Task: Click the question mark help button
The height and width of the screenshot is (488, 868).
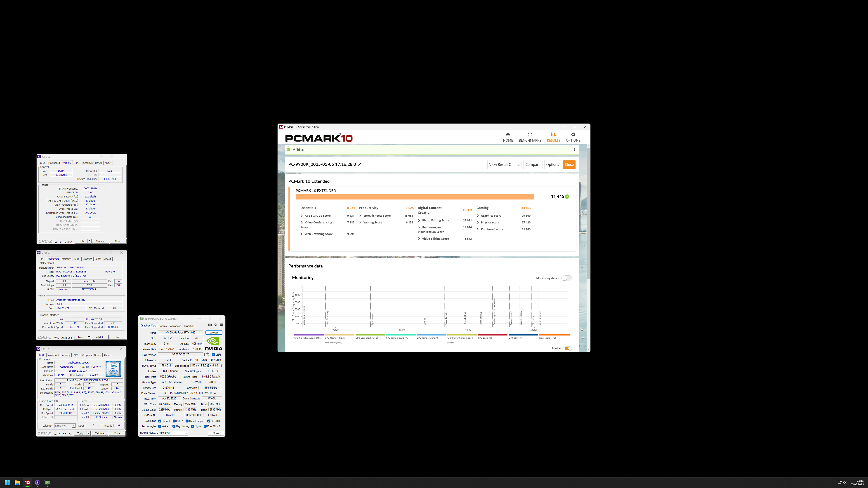Action: pyautogui.click(x=575, y=150)
